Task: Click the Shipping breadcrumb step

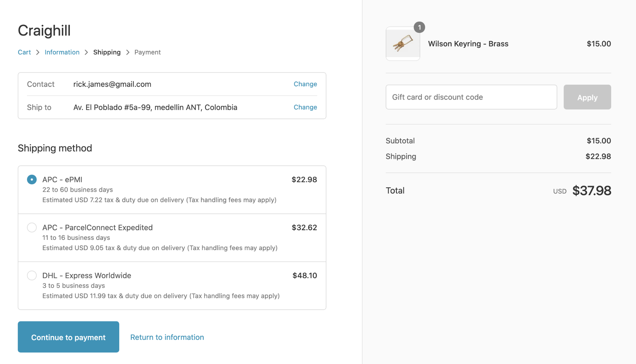Action: (x=107, y=52)
